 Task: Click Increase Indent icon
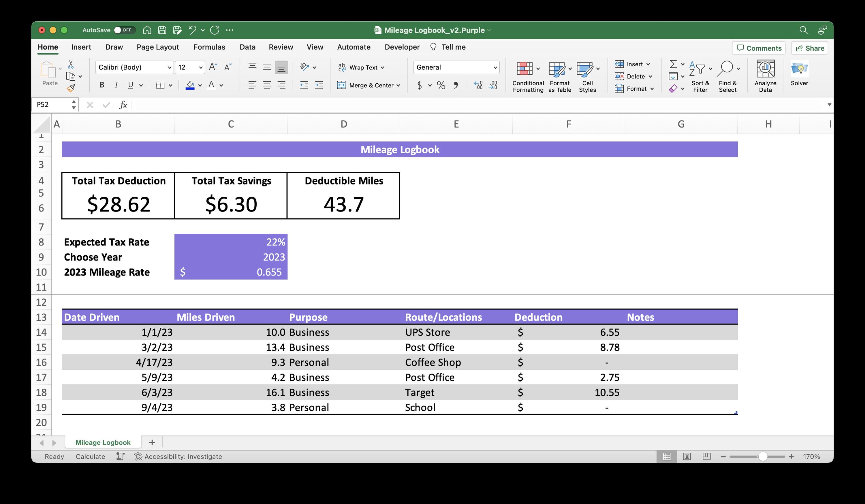[319, 85]
